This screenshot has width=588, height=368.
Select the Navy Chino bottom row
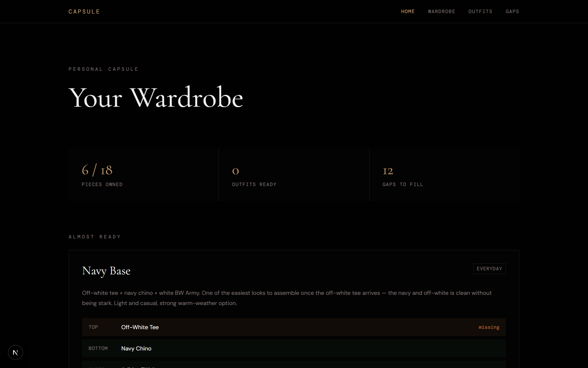coord(294,348)
